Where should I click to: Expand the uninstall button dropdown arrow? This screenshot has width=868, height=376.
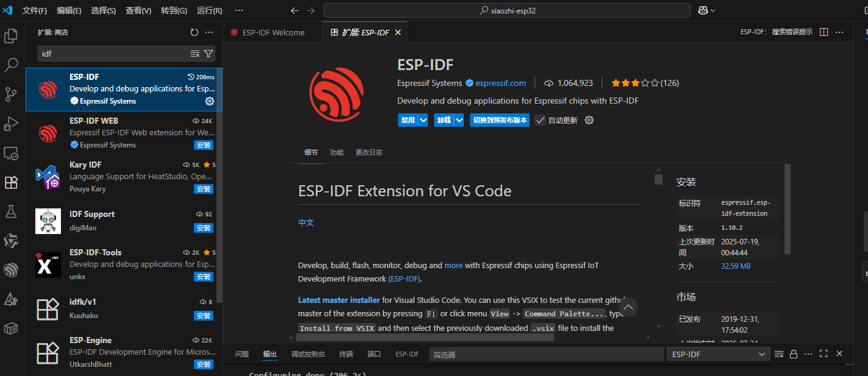tap(460, 120)
